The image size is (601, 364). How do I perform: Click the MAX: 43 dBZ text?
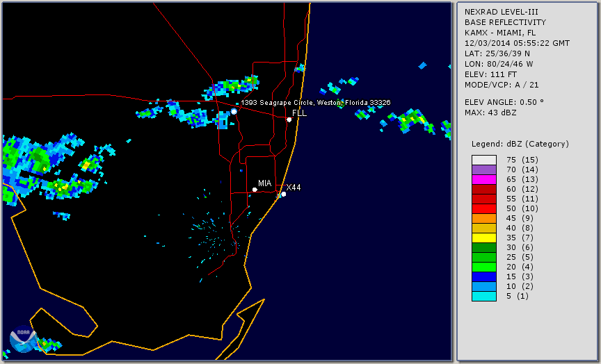(x=490, y=113)
